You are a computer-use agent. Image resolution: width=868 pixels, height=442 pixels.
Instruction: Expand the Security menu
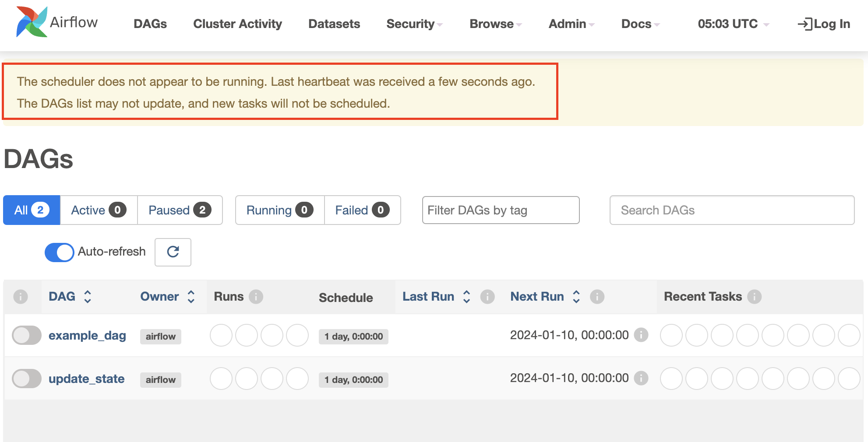(x=414, y=24)
